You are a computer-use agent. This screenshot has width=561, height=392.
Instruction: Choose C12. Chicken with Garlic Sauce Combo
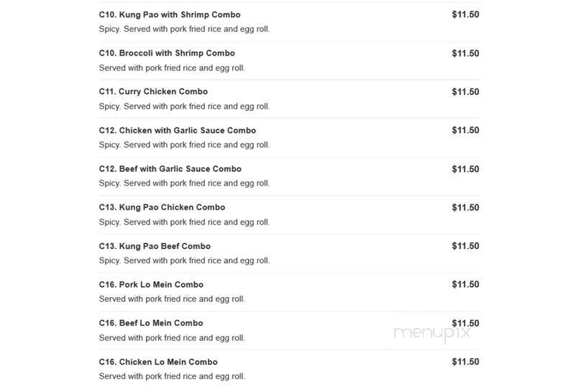tap(178, 131)
